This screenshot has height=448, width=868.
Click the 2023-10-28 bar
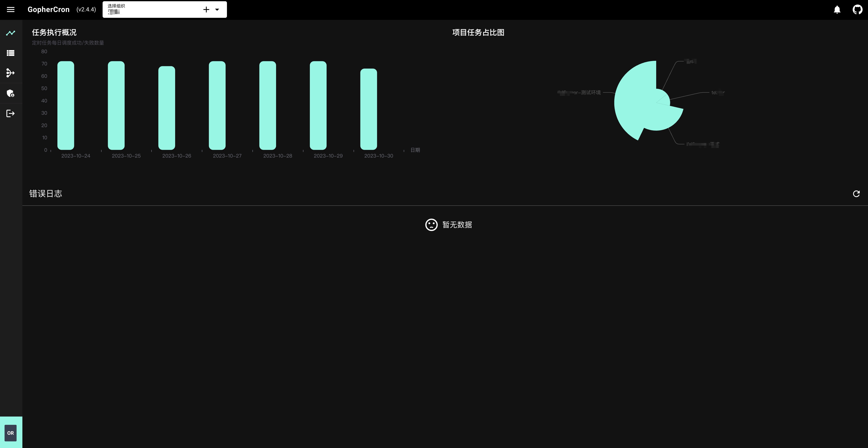click(268, 105)
